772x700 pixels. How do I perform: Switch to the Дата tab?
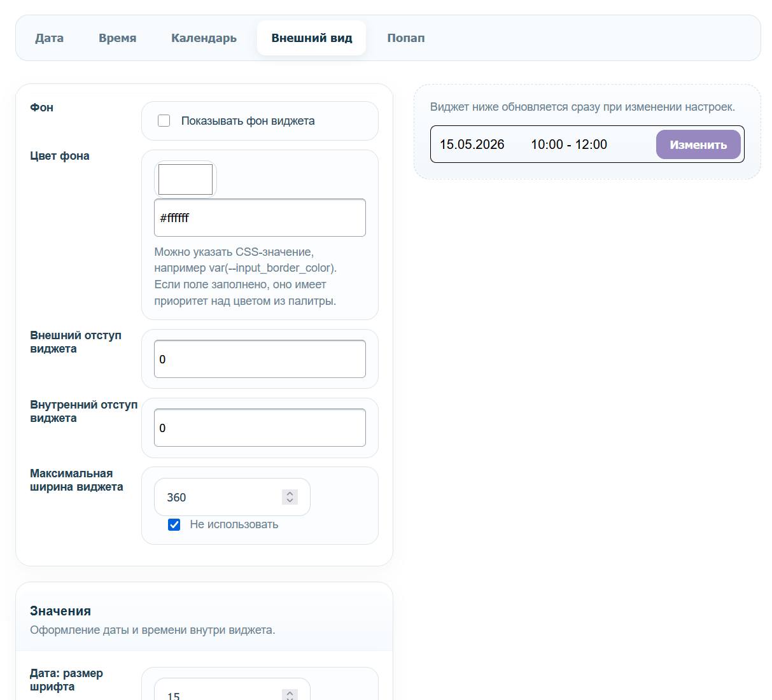pyautogui.click(x=49, y=38)
